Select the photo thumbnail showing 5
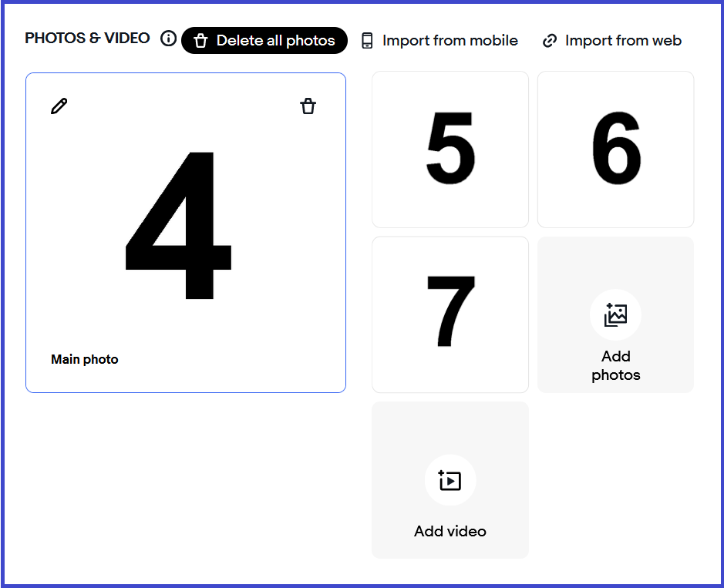Image resolution: width=724 pixels, height=588 pixels. point(450,149)
